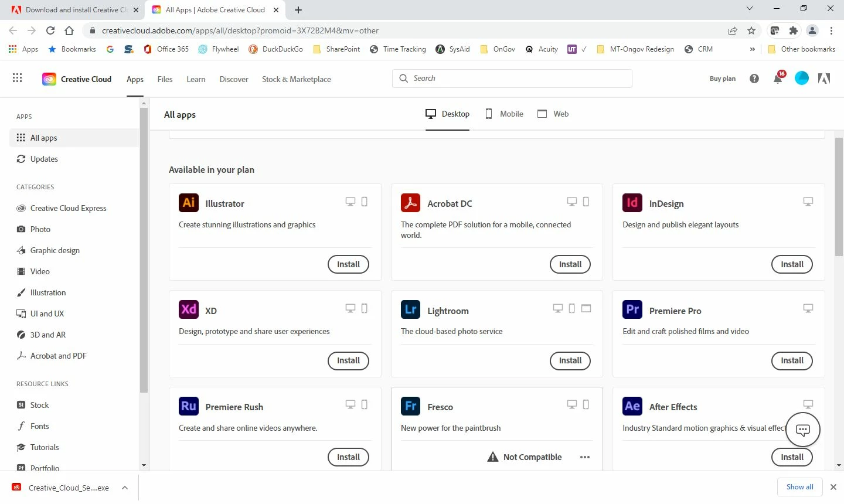Open Chrome three-dot menu

click(831, 30)
